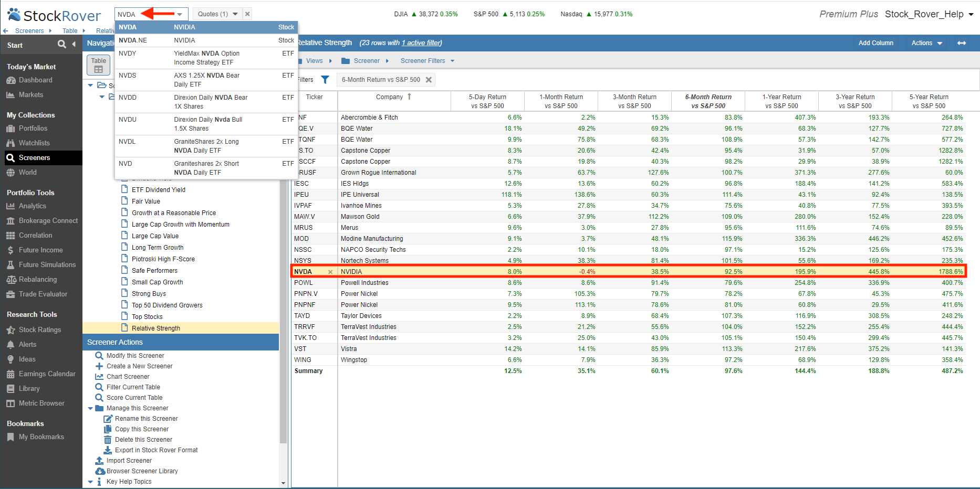Image resolution: width=980 pixels, height=489 pixels.
Task: Click Add Column button
Action: [875, 43]
